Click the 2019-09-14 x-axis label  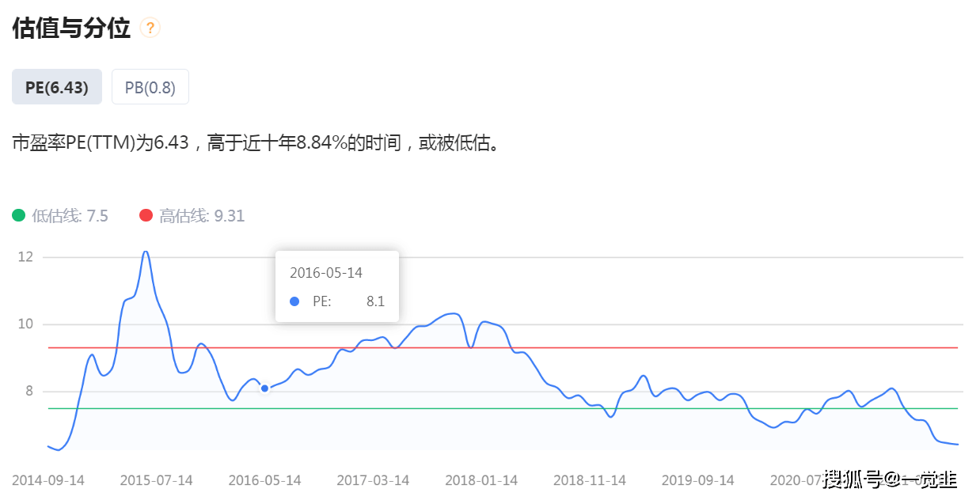coord(698,480)
